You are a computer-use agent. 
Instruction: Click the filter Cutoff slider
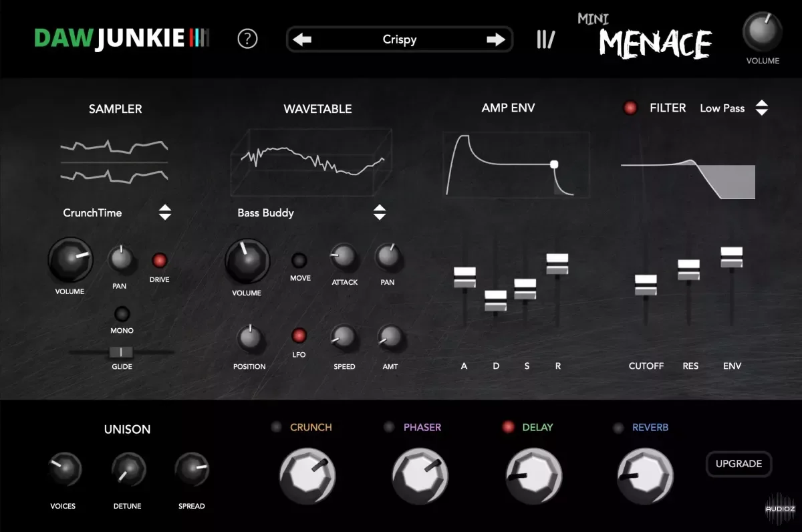click(646, 285)
